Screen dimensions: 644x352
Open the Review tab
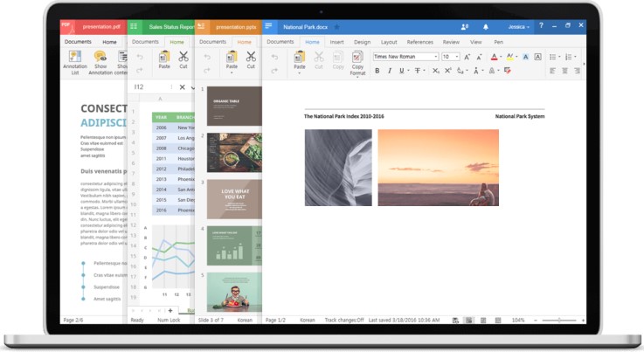451,42
